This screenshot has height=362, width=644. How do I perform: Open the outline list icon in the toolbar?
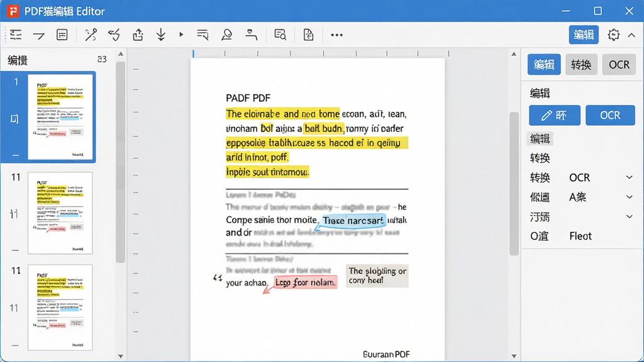(x=16, y=35)
